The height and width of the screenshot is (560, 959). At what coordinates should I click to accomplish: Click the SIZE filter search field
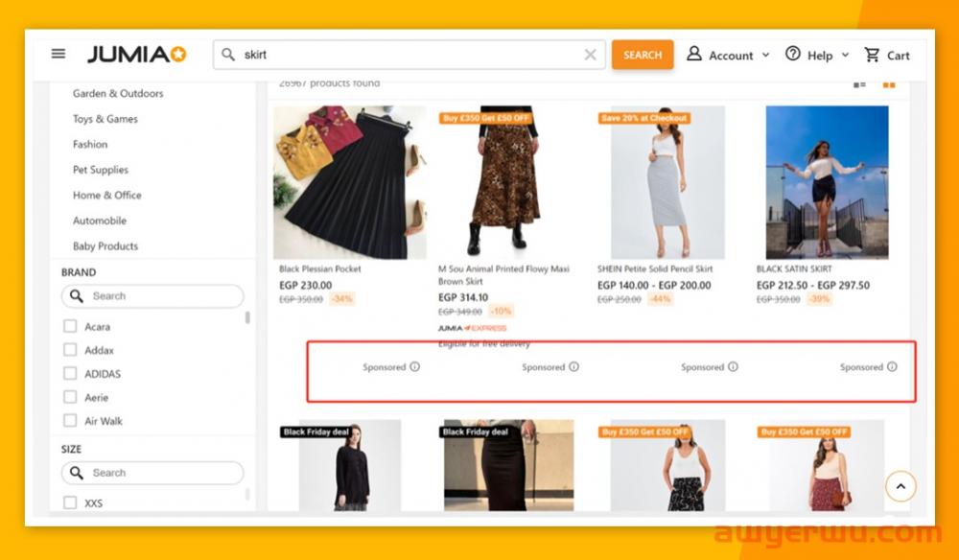[152, 473]
